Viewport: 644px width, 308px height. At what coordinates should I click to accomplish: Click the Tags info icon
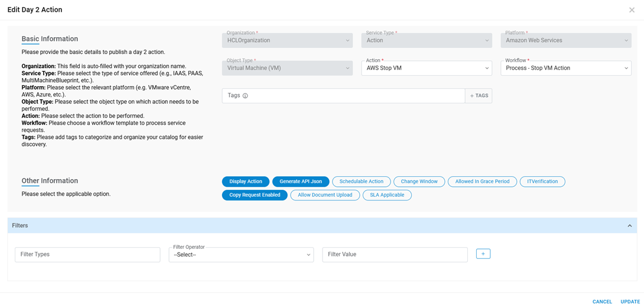click(x=245, y=96)
